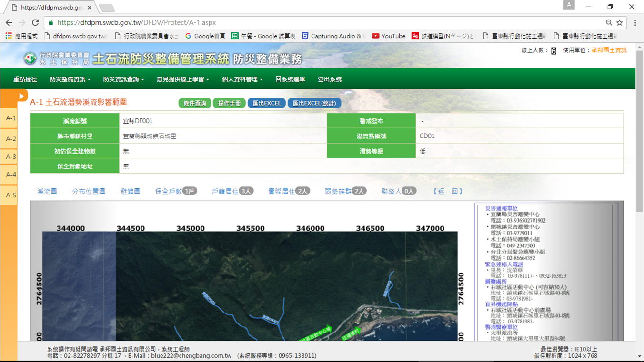Open the Apps grid icon in bookmarks bar
The height and width of the screenshot is (362, 644).
point(8,36)
